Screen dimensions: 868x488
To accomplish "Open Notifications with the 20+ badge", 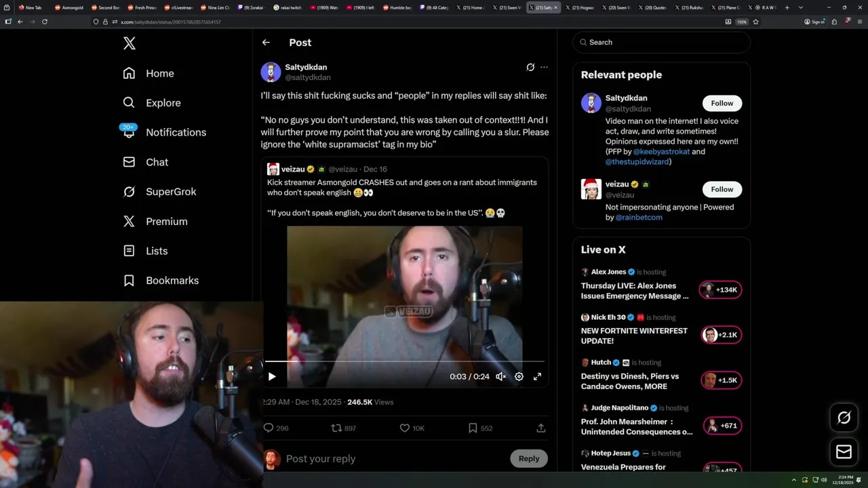I will 163,132.
